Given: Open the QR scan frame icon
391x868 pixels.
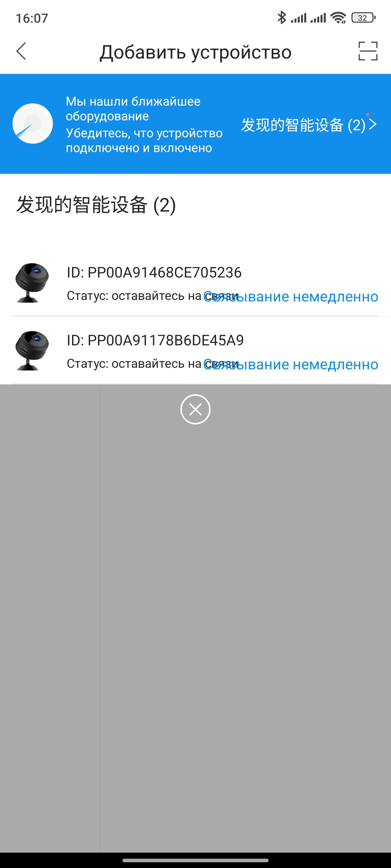Looking at the screenshot, I should pos(368,51).
